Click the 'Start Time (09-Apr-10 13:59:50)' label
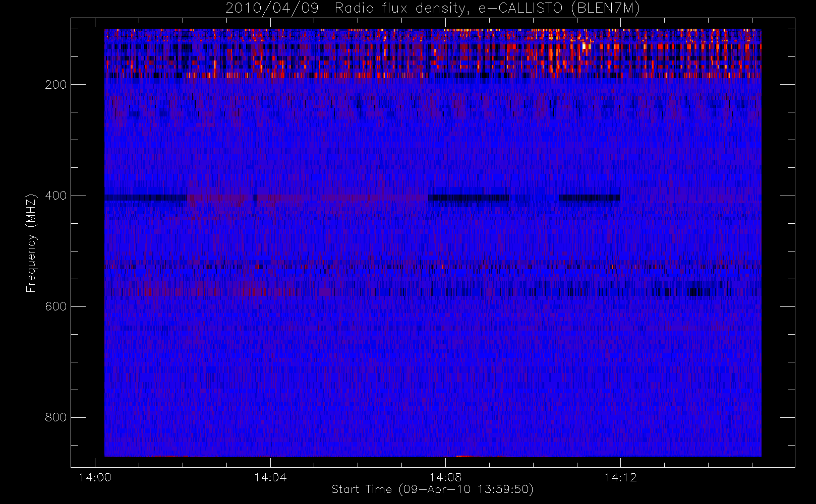The height and width of the screenshot is (504, 816). 432,489
